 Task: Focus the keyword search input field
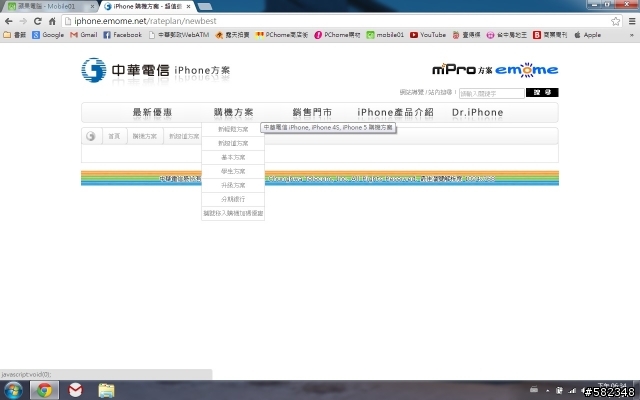pos(492,93)
